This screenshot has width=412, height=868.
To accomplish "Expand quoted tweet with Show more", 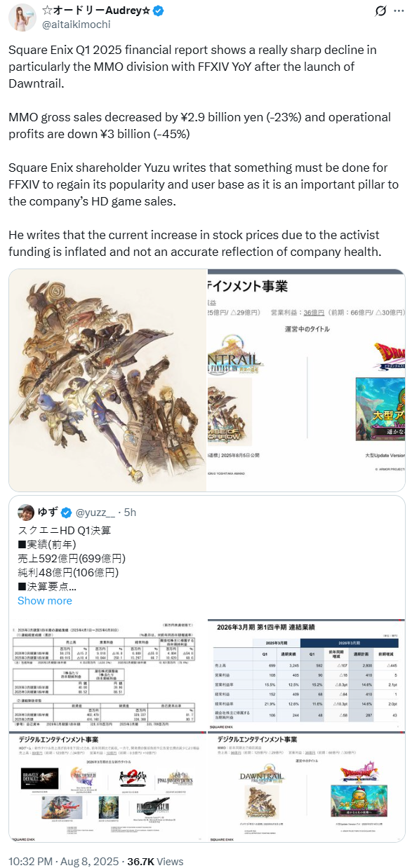I will (x=45, y=600).
